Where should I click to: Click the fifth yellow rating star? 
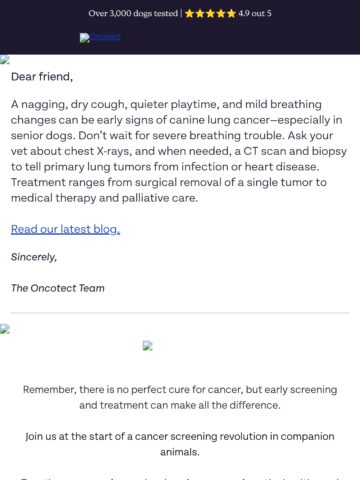(x=231, y=14)
